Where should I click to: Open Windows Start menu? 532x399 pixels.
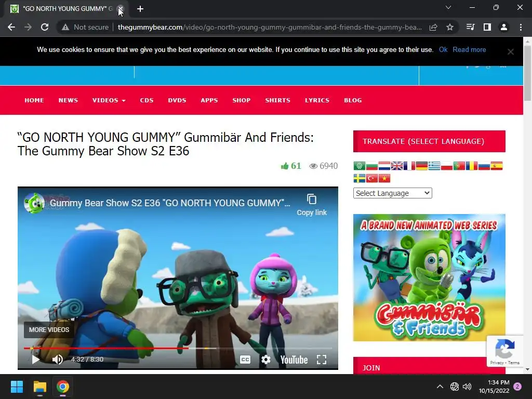[17, 387]
